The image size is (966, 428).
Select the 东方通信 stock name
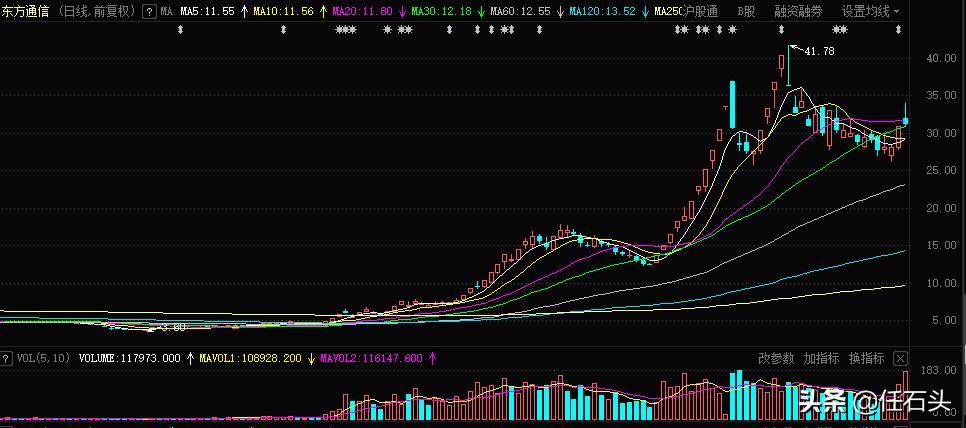point(26,11)
